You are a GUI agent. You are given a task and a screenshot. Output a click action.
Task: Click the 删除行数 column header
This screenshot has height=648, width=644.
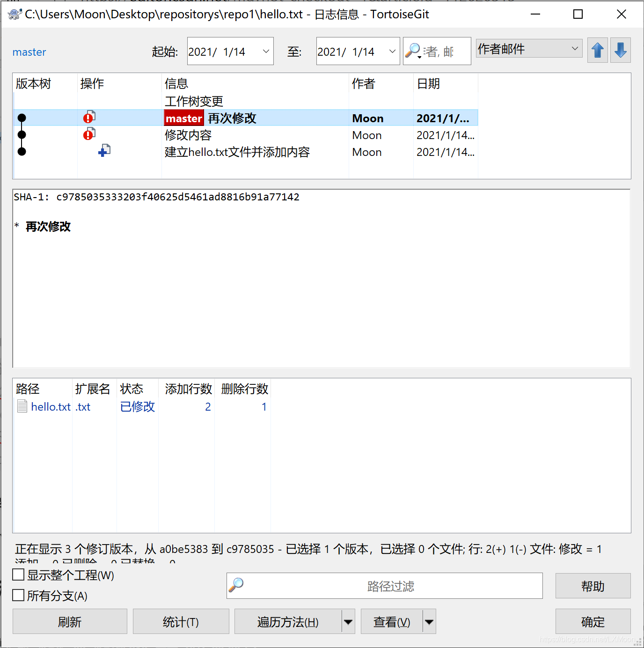click(242, 389)
